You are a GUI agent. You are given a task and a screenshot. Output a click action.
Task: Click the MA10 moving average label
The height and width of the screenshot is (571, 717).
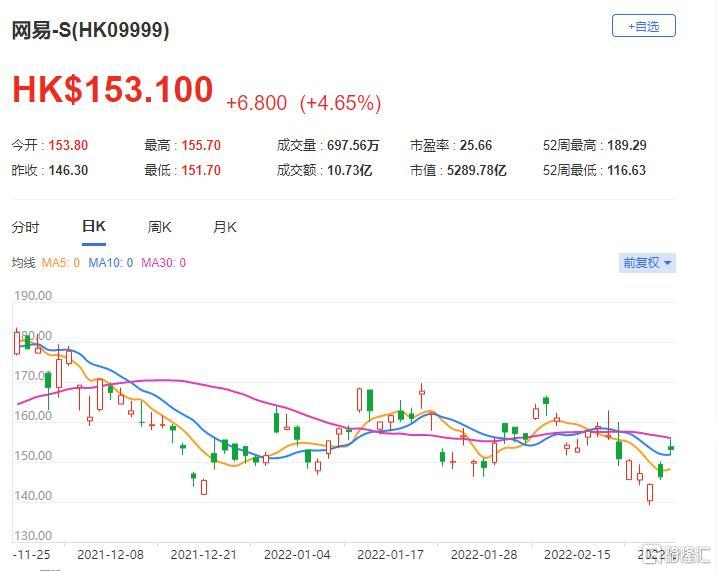tap(110, 263)
